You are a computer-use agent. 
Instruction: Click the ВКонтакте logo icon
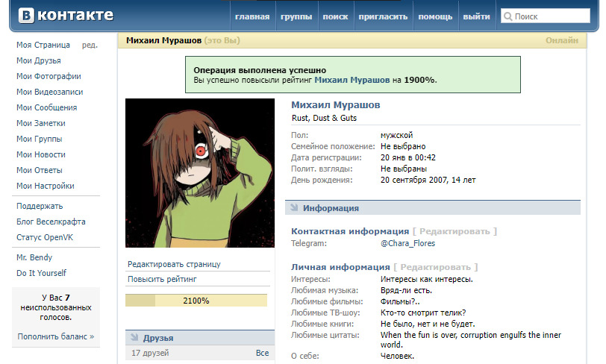pos(26,16)
